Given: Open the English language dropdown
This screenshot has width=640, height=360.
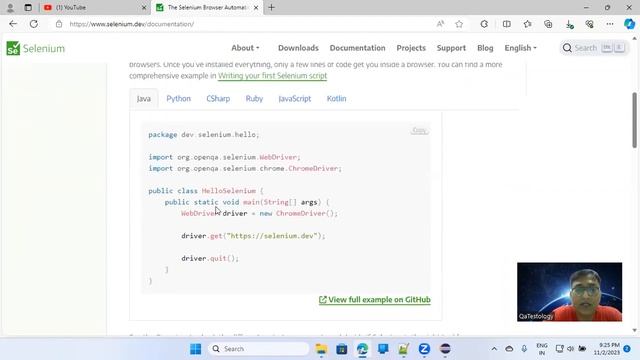Looking at the screenshot, I should pos(520,48).
